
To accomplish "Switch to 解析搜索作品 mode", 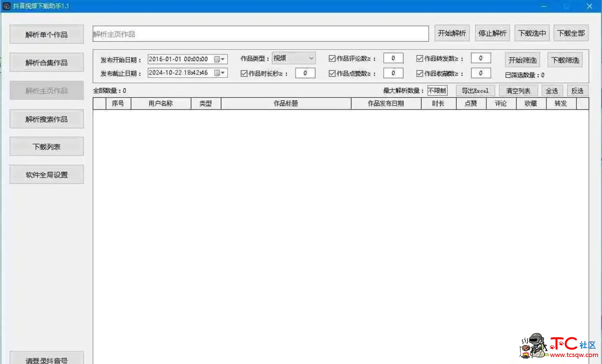I will pos(47,119).
